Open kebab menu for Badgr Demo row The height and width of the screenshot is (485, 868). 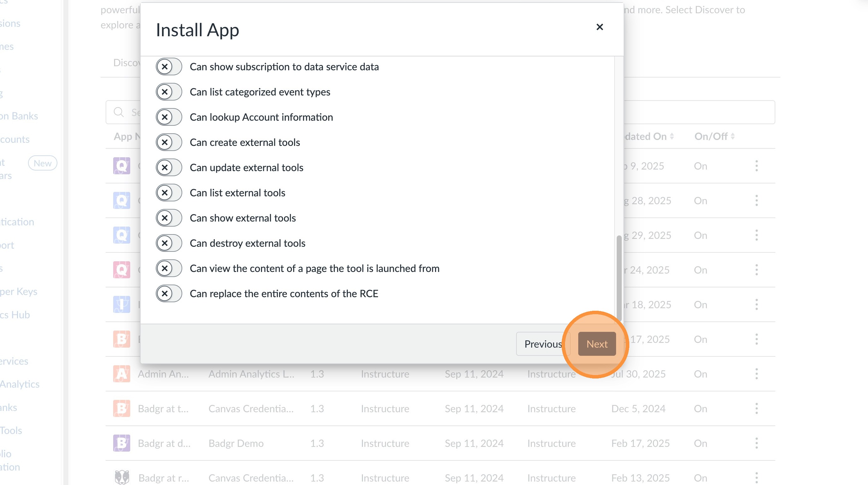[756, 443]
